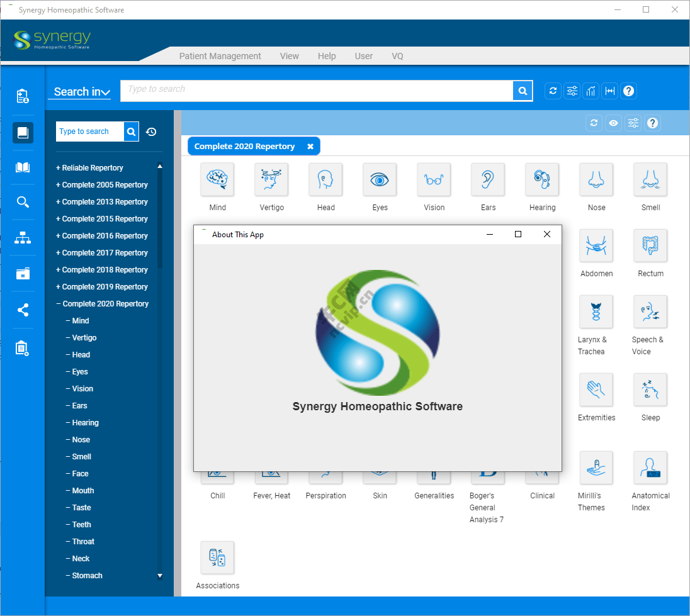This screenshot has height=616, width=690.
Task: Click the tree scrollbar up arrow
Action: point(160,166)
